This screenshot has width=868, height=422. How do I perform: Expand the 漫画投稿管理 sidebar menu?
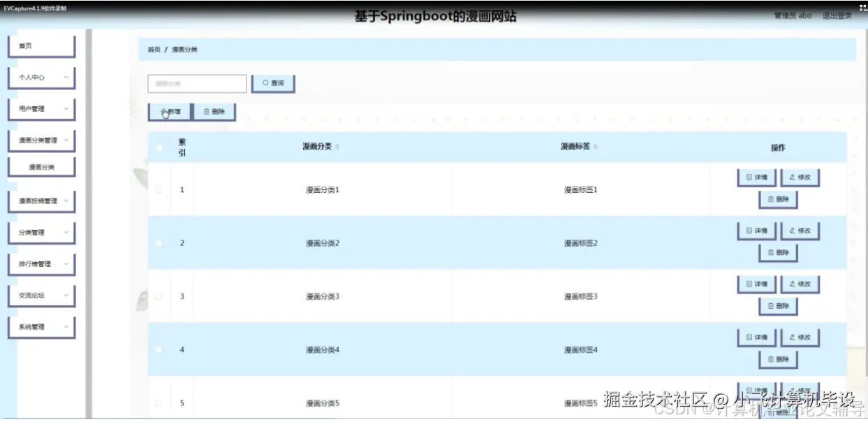tap(41, 201)
